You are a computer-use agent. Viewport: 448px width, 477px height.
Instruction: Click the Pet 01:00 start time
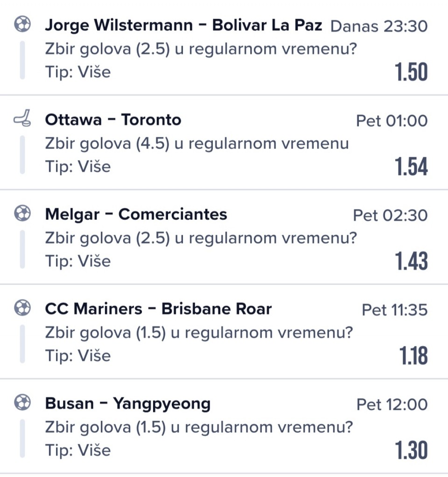[x=392, y=121]
